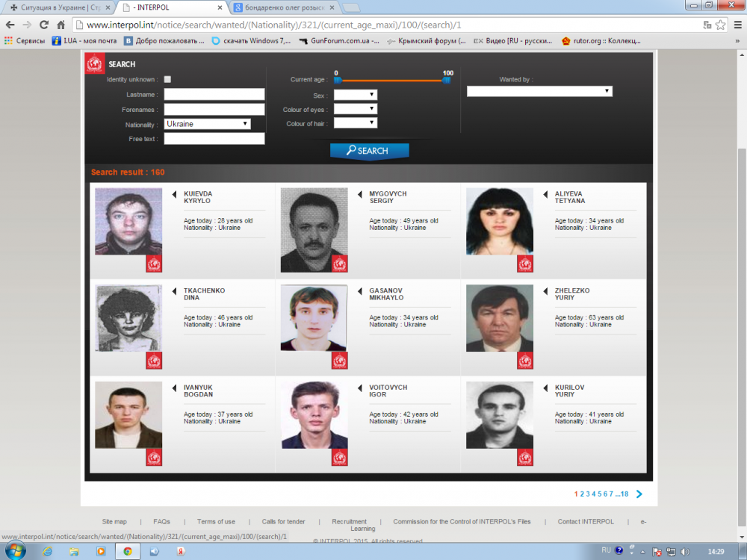The image size is (747, 560).
Task: Go to the next results page arrow
Action: [x=639, y=494]
